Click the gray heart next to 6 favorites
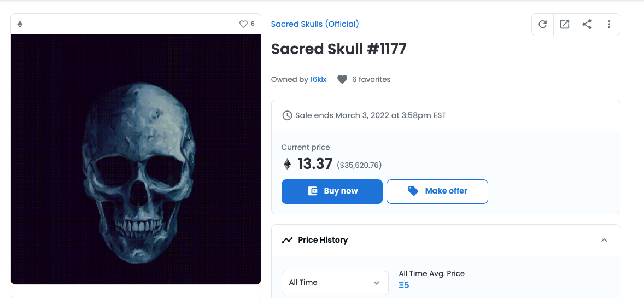Screen dimensions: 644x298 click(342, 79)
